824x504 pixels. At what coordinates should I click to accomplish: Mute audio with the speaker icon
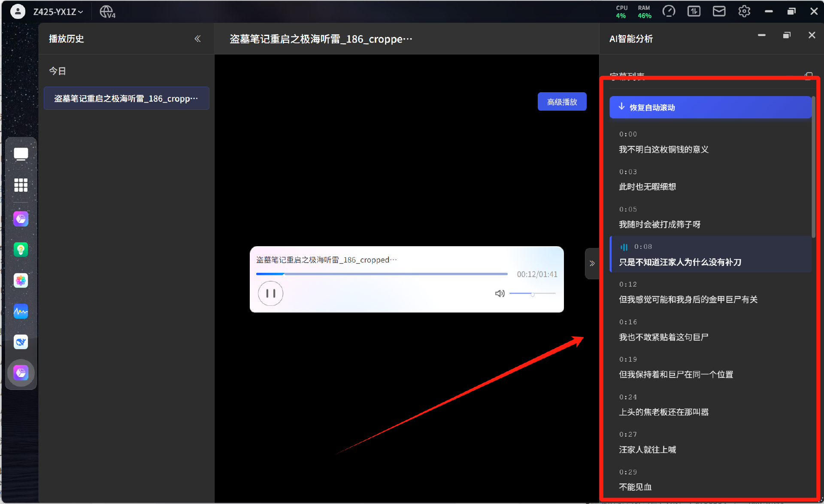[500, 293]
